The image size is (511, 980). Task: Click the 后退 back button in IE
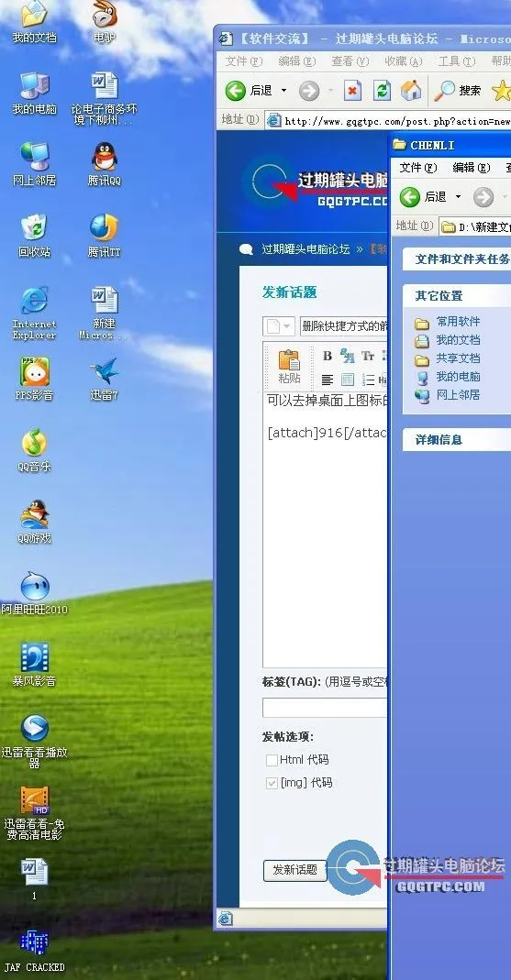(249, 92)
